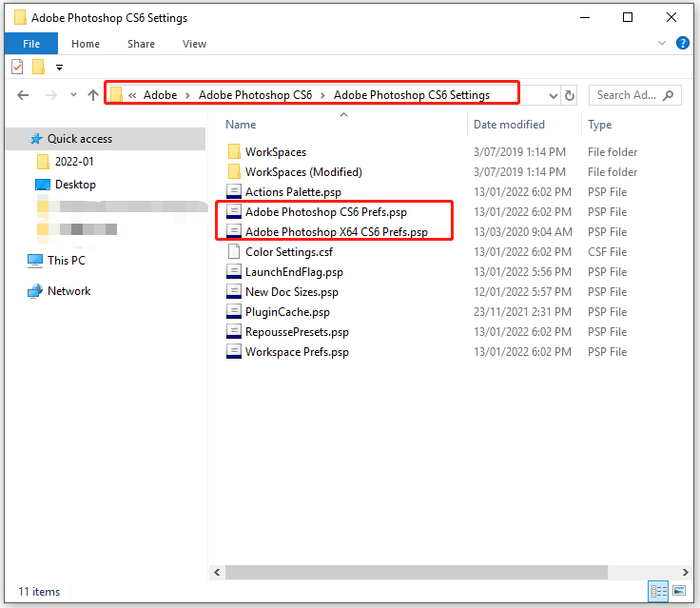Click the horizontal scrollbar thumb
Viewport: 700px width, 608px height.
[416, 572]
